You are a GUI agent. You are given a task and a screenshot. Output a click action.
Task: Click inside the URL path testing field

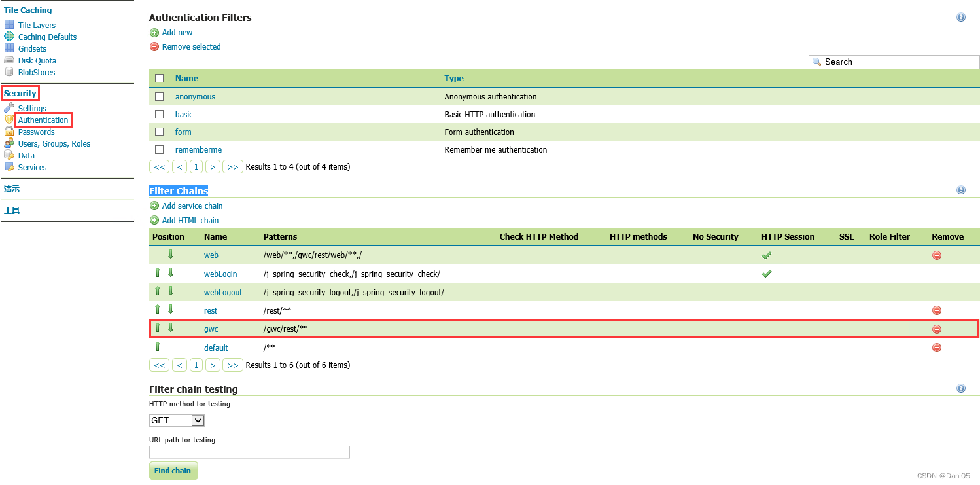click(x=249, y=452)
